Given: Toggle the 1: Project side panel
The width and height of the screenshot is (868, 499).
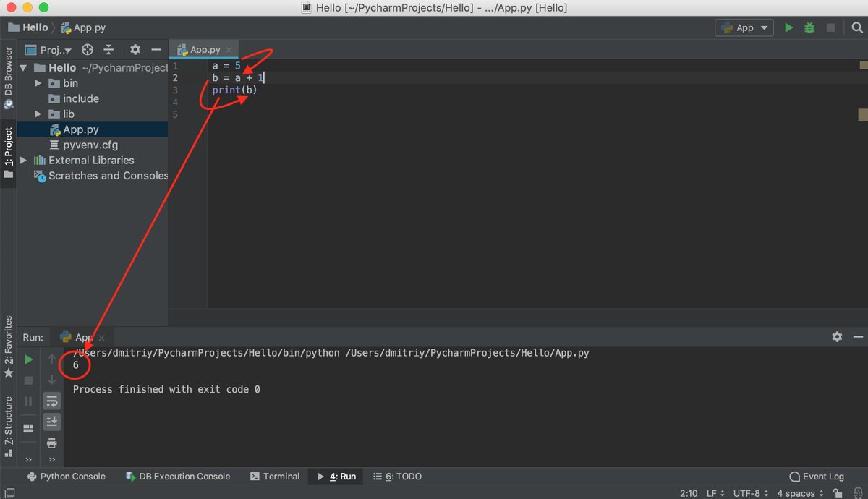Looking at the screenshot, I should (x=8, y=153).
